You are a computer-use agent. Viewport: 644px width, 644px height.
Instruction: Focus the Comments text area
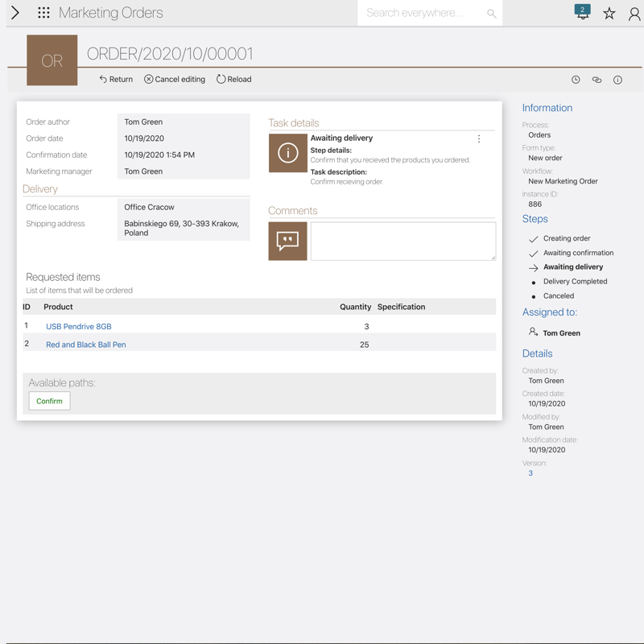coord(402,242)
